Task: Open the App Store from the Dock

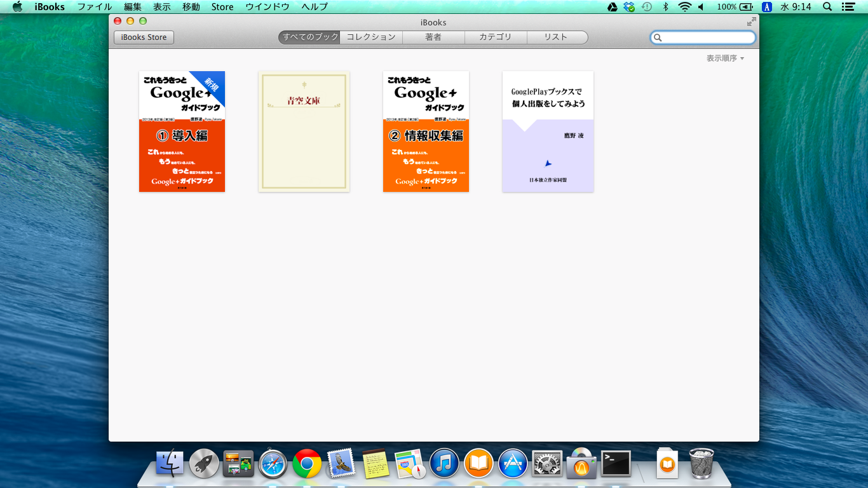Action: 513,464
